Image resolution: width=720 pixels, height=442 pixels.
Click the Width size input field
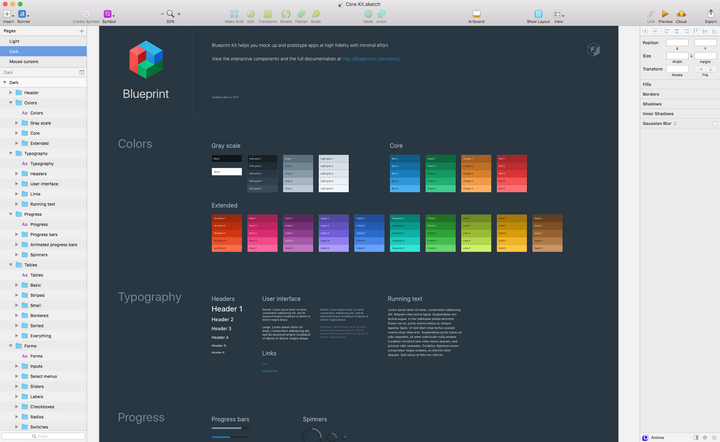coord(677,56)
